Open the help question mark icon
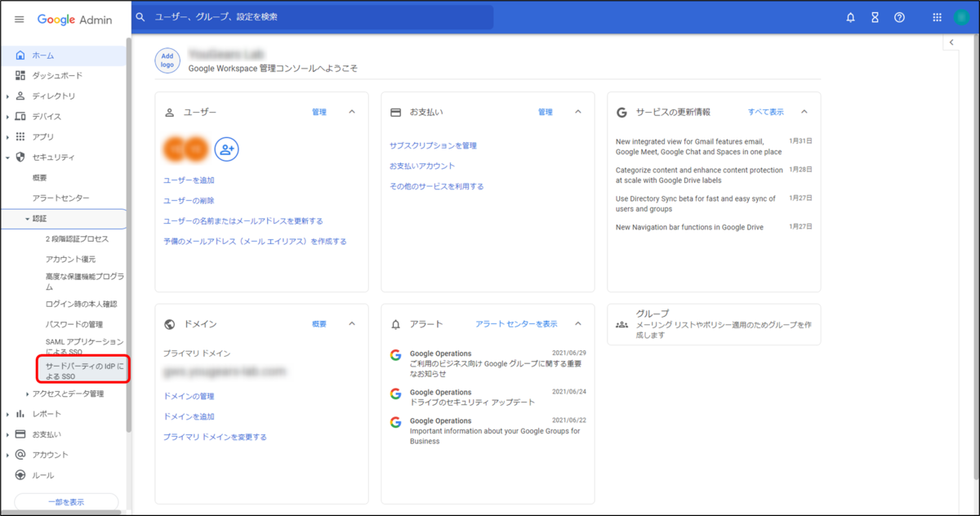The height and width of the screenshot is (516, 980). tap(899, 17)
